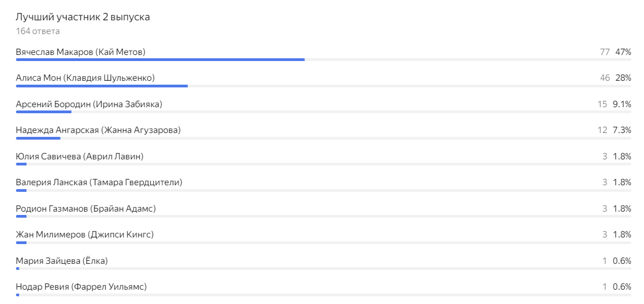Click the Арсений Бородин result bar
The height and width of the screenshot is (304, 644).
[x=44, y=112]
